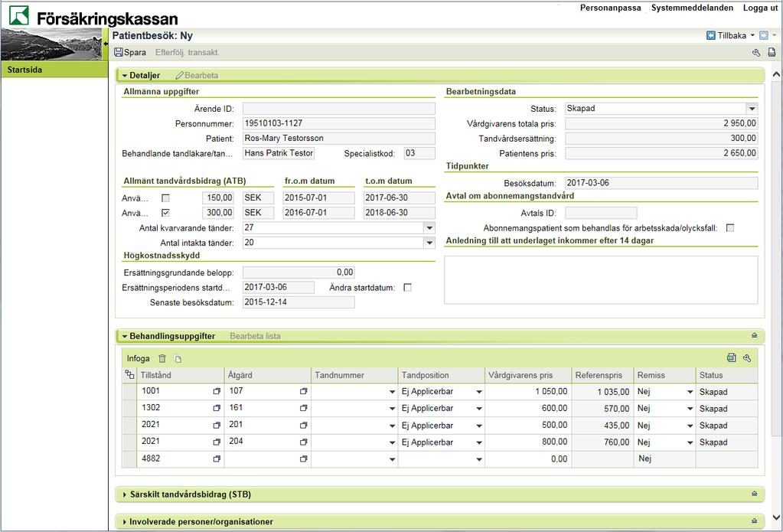Open the Personanpassa menu
The height and width of the screenshot is (532, 783).
610,8
